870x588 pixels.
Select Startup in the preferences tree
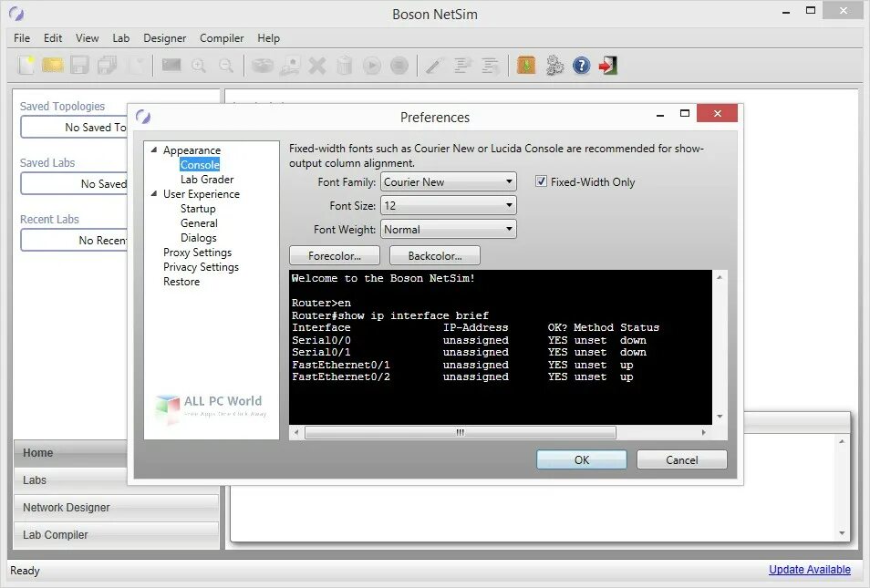tap(198, 209)
